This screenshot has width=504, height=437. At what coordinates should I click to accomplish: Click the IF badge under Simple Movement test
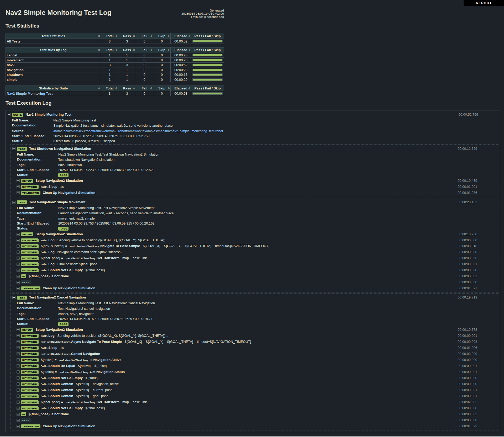24,276
